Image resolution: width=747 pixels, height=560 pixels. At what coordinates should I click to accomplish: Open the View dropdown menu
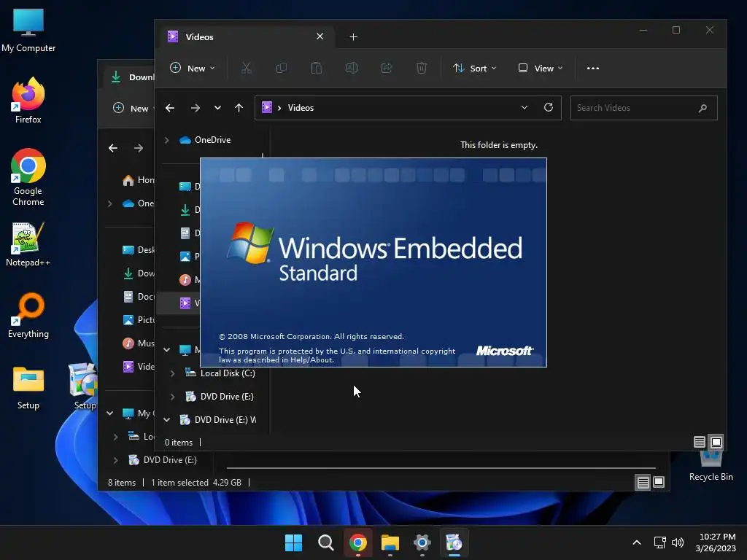[x=541, y=68]
